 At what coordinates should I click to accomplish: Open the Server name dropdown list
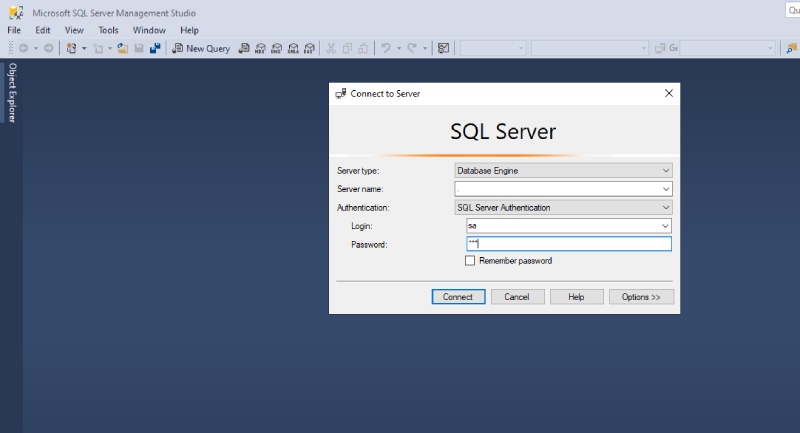tap(666, 189)
